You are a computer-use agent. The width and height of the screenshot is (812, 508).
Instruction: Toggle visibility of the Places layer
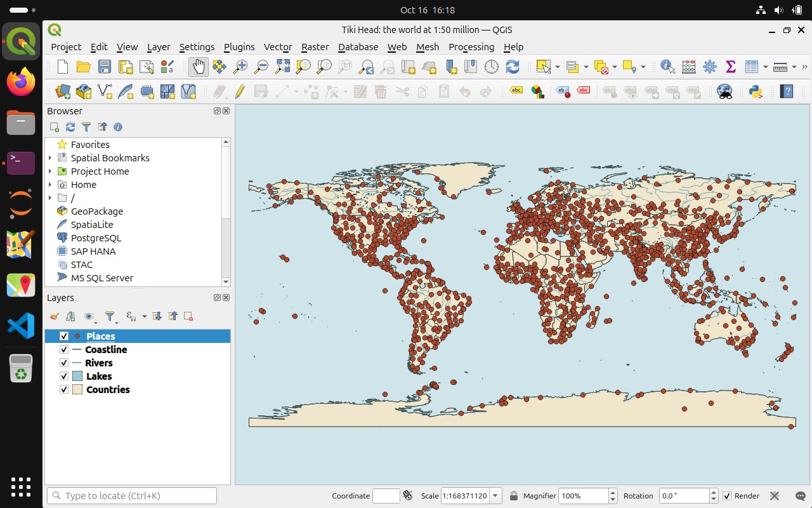pyautogui.click(x=64, y=337)
